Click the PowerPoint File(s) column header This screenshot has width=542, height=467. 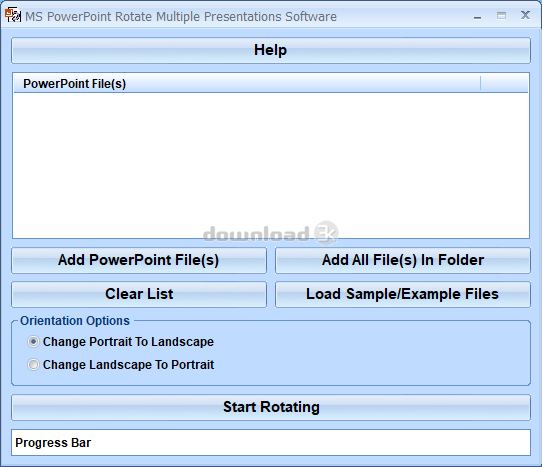247,84
